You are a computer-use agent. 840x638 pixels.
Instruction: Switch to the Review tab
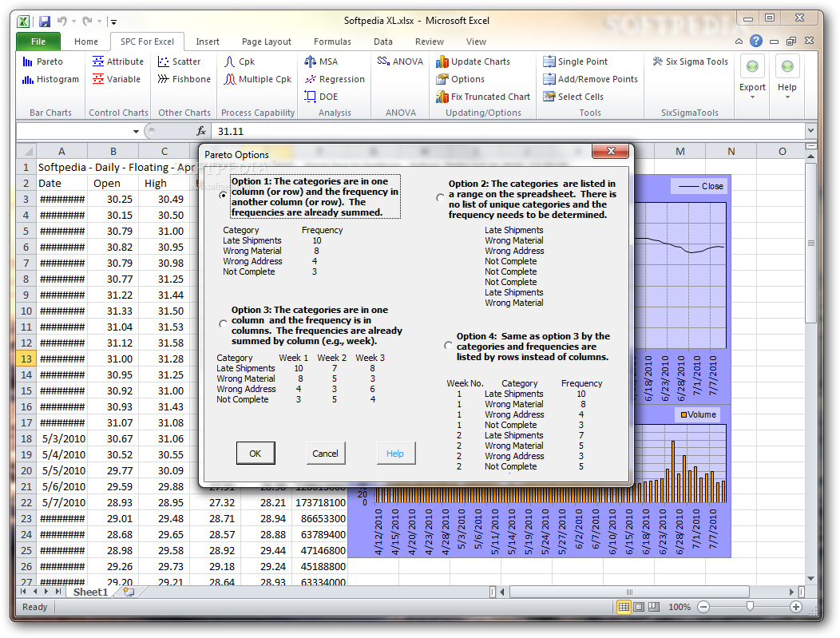(x=429, y=42)
